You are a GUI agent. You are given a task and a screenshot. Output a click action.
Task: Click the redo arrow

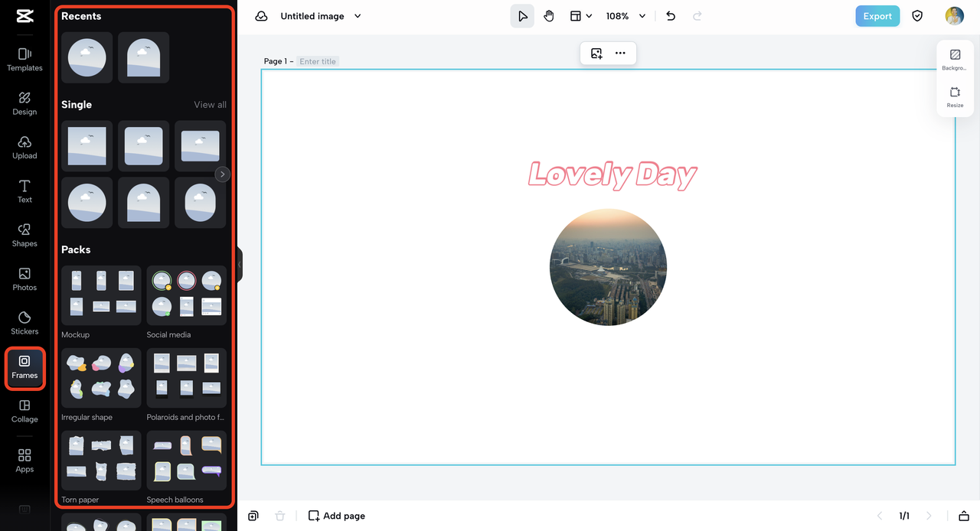697,16
